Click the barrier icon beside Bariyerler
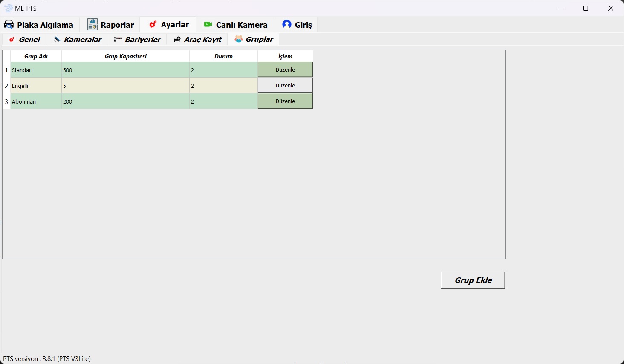The image size is (624, 364). (x=118, y=39)
